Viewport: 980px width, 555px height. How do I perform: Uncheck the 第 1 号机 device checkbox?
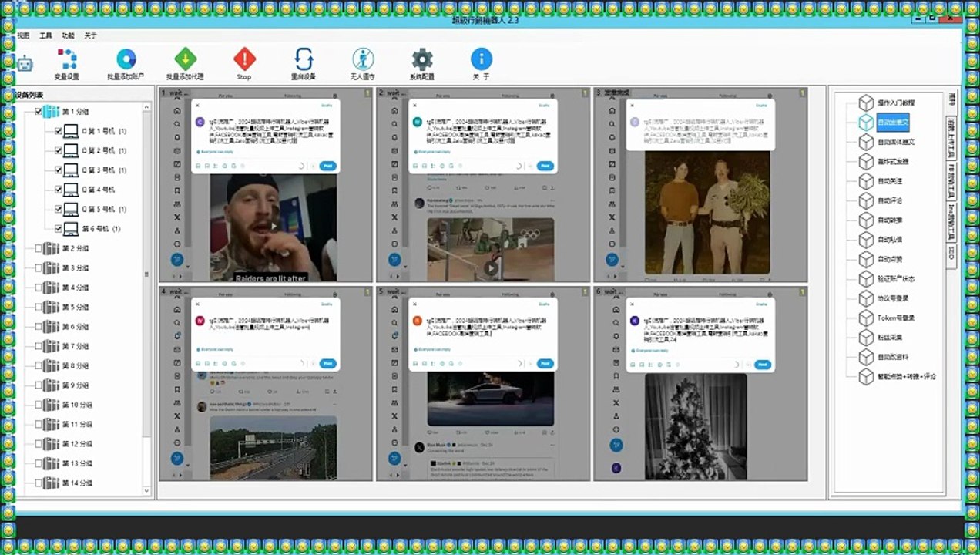click(58, 131)
